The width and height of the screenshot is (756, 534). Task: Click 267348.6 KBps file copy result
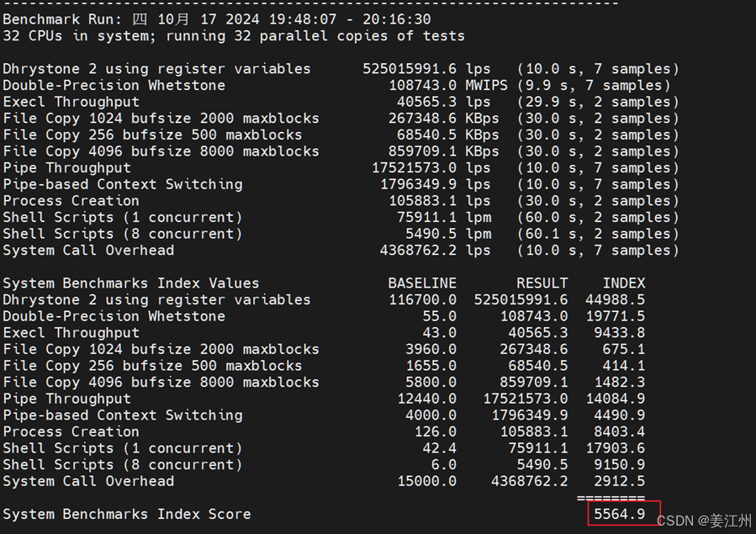(x=443, y=118)
